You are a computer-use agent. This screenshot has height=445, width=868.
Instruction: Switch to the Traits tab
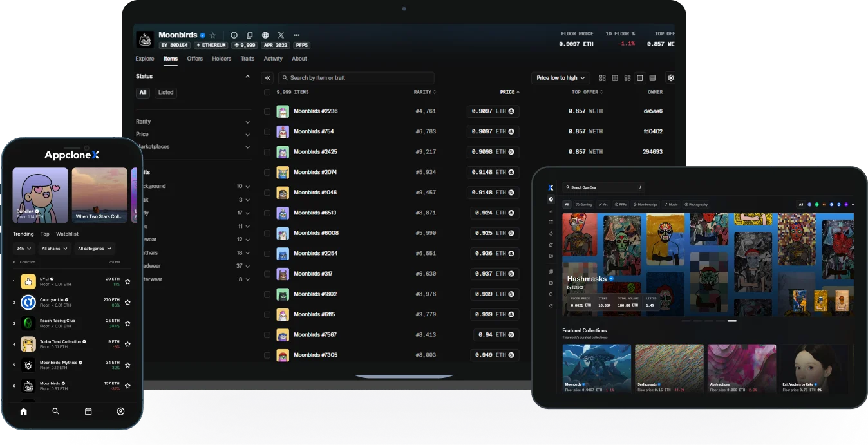(248, 59)
